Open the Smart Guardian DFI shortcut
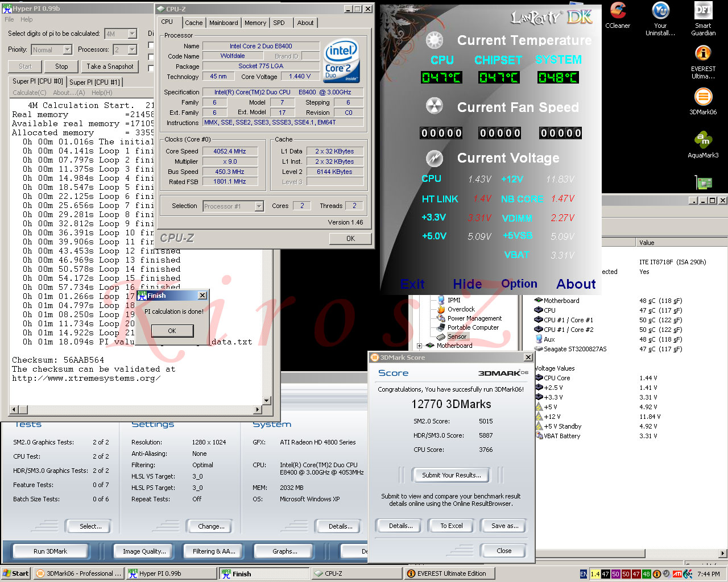 click(x=704, y=11)
